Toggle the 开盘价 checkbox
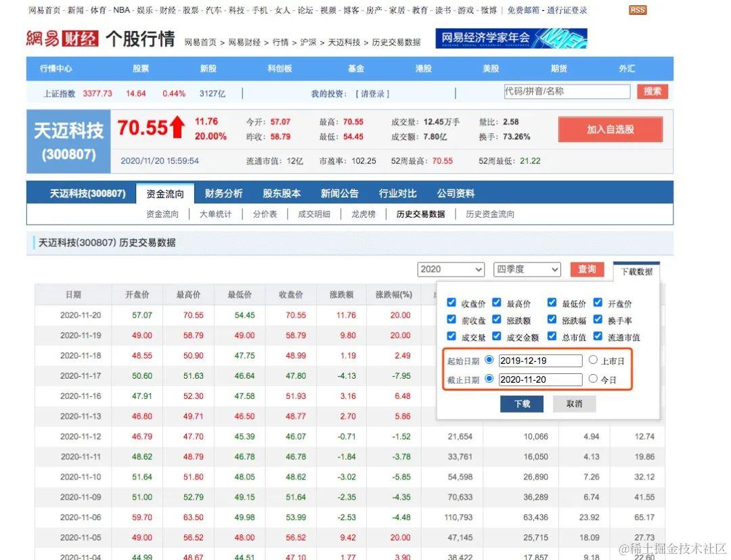The height and width of the screenshot is (560, 731). click(x=598, y=302)
